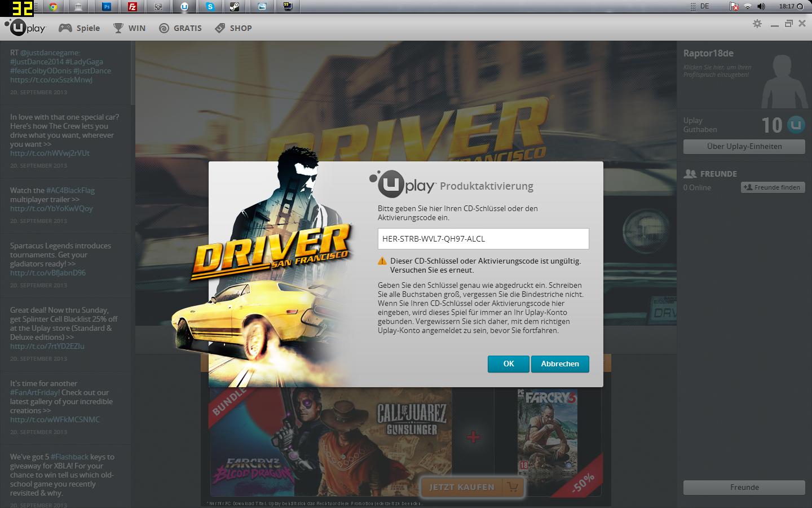Open the vBfJabnD96 Spartacus link
This screenshot has width=812, height=508.
48,273
